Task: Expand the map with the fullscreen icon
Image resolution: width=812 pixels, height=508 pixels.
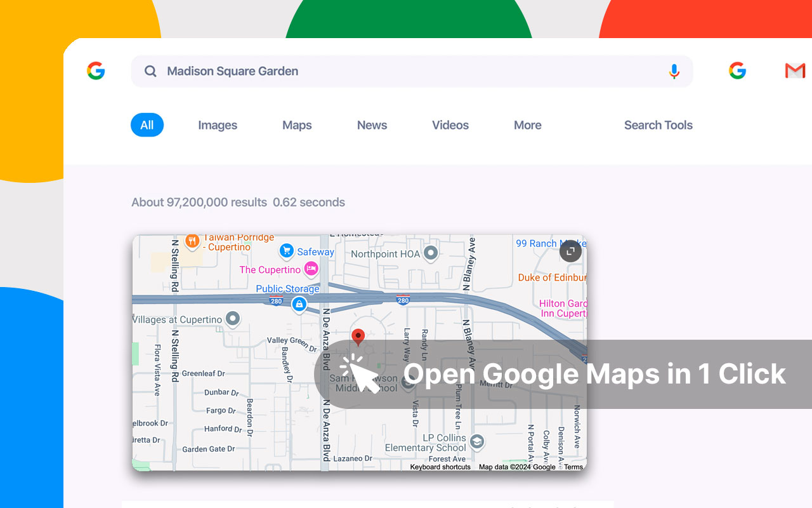Action: click(570, 251)
